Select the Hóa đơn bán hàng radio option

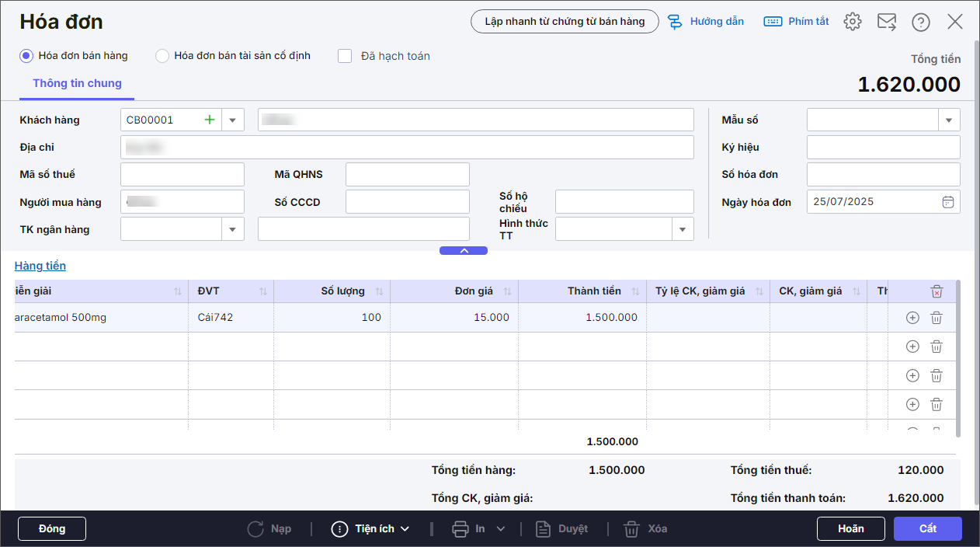pyautogui.click(x=26, y=56)
